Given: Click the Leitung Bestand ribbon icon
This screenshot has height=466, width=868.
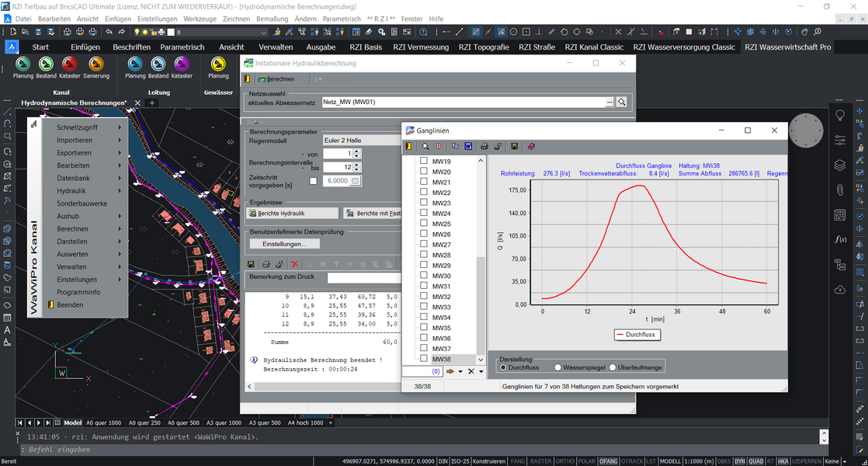Looking at the screenshot, I should click(158, 64).
